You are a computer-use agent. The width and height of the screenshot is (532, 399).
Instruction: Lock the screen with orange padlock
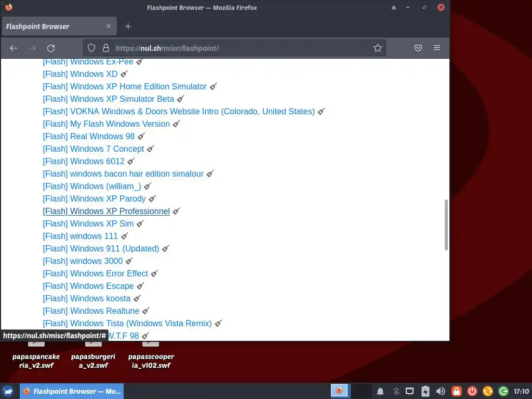tap(456, 391)
